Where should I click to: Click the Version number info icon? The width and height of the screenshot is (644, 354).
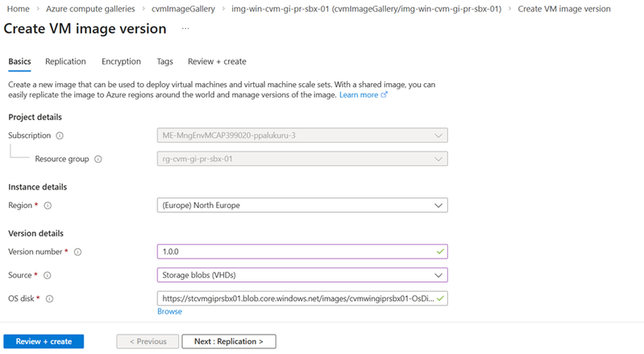78,252
